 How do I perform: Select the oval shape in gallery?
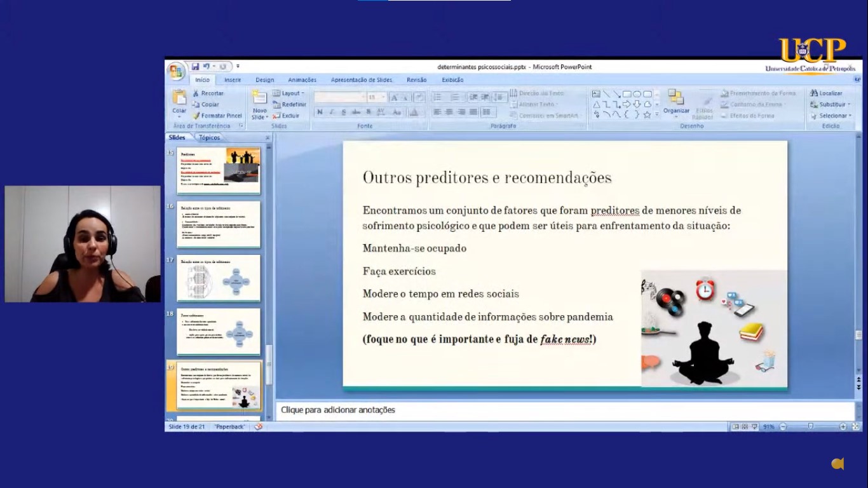pyautogui.click(x=637, y=94)
